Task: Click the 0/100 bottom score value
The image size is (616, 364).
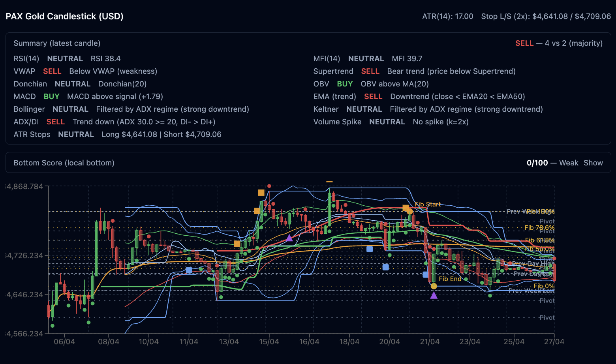Action: [537, 163]
